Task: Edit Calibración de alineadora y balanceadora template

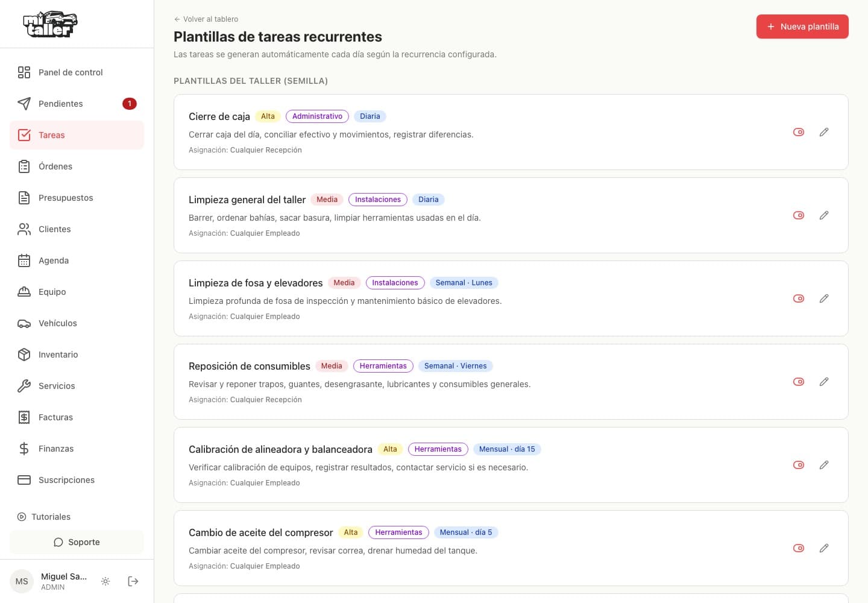Action: pyautogui.click(x=824, y=465)
